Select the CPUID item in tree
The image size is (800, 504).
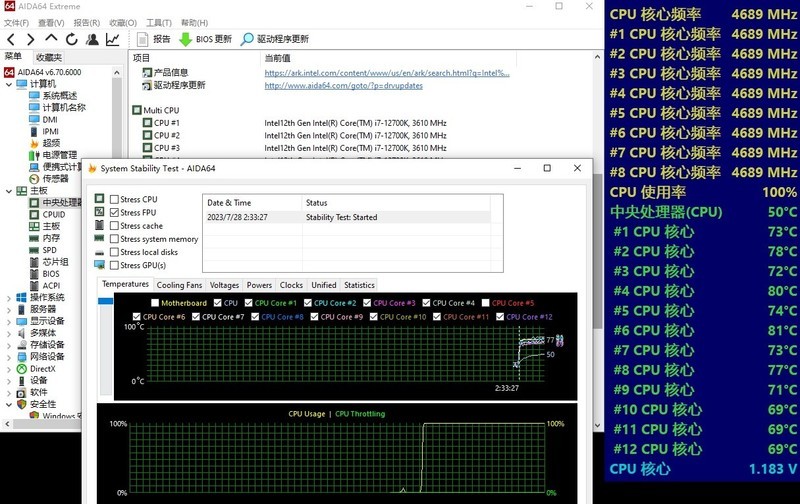click(53, 214)
